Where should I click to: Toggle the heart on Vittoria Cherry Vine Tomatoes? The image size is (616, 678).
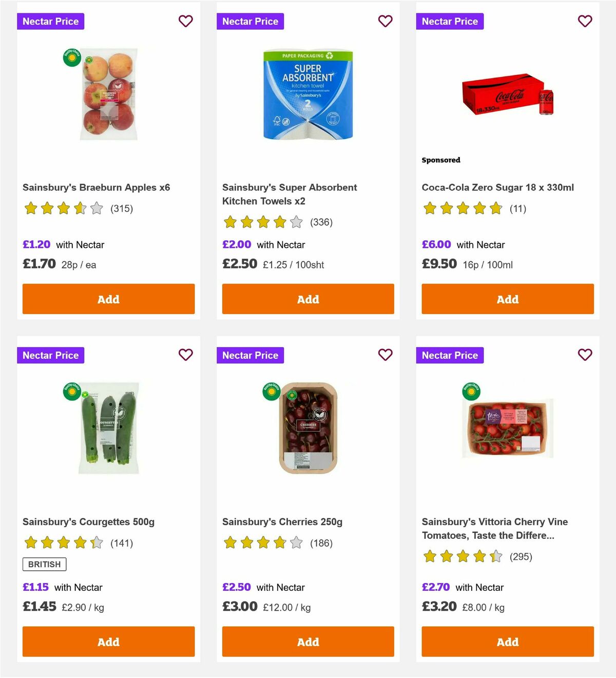coord(585,355)
